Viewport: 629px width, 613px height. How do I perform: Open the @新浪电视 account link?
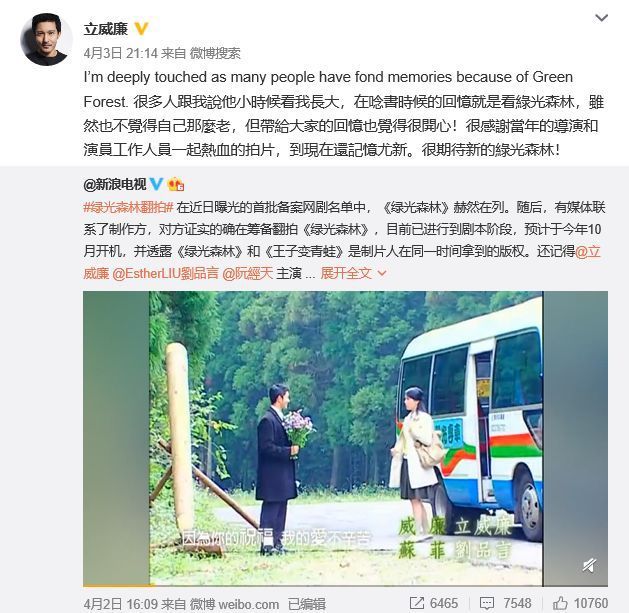pos(115,185)
